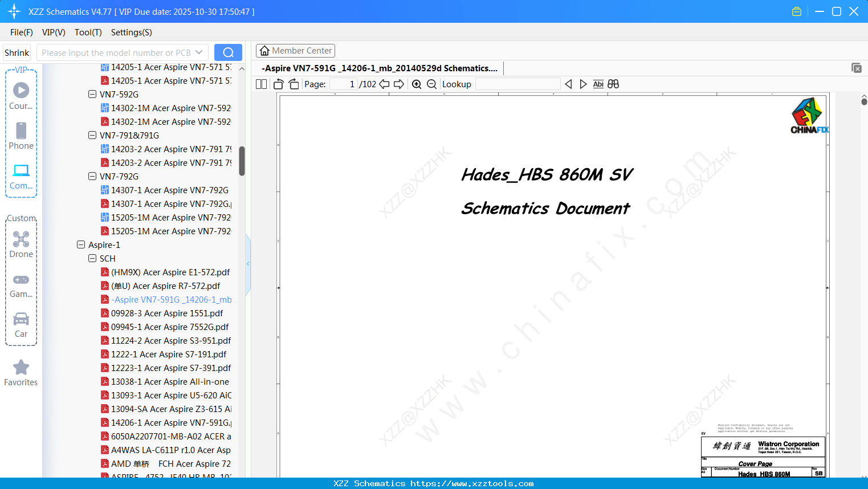The width and height of the screenshot is (868, 489).
Task: Rotate the page counterclockwise
Action: tap(279, 84)
